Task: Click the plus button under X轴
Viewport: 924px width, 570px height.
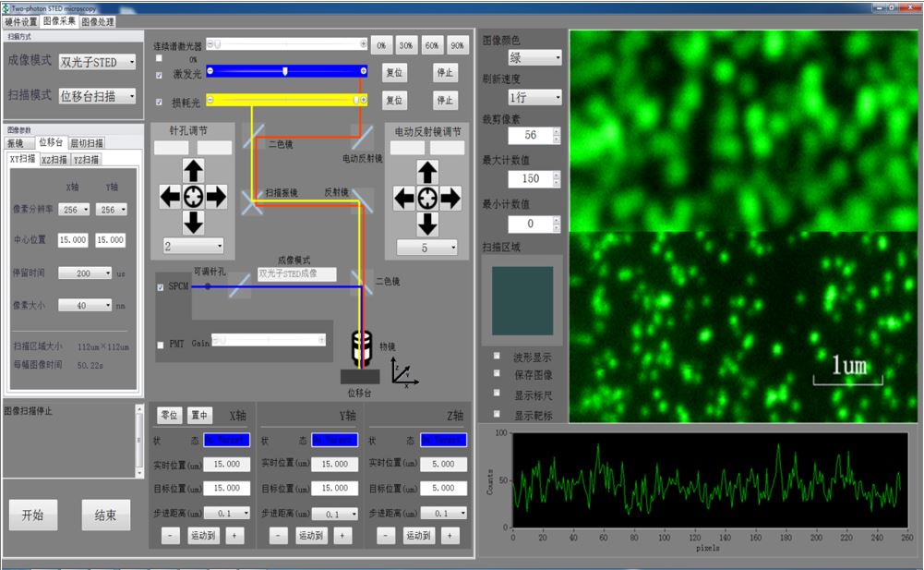Action: click(x=234, y=535)
